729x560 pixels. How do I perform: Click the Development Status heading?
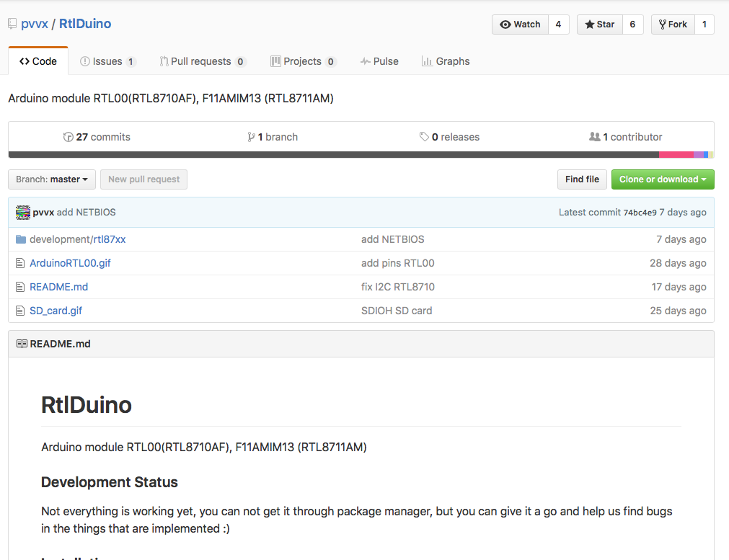pos(110,482)
